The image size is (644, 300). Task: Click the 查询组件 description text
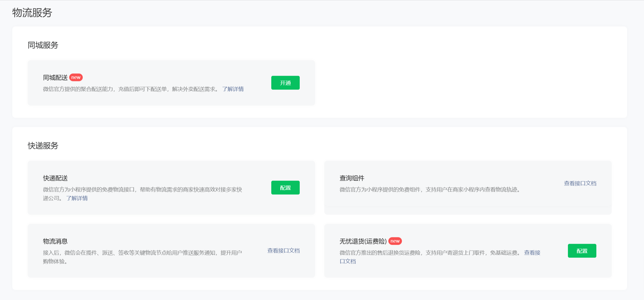[430, 190]
